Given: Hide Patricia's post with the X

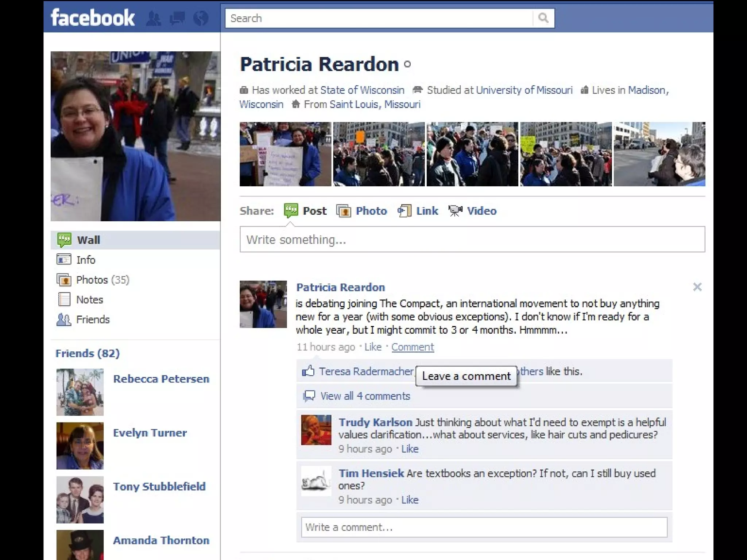Looking at the screenshot, I should pyautogui.click(x=697, y=287).
